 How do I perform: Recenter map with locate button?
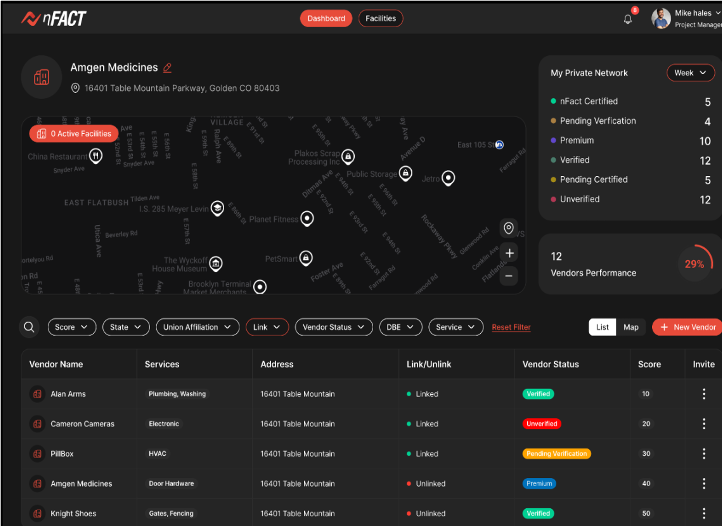[x=509, y=228]
